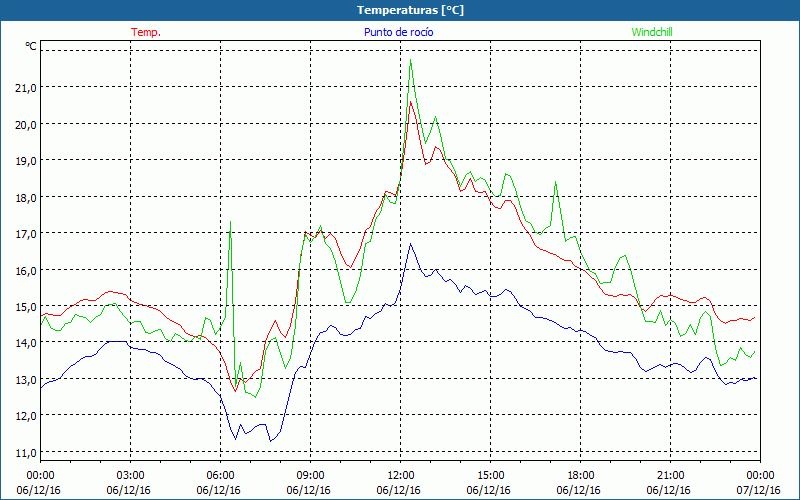Click the 03:00 time axis label

tap(131, 476)
